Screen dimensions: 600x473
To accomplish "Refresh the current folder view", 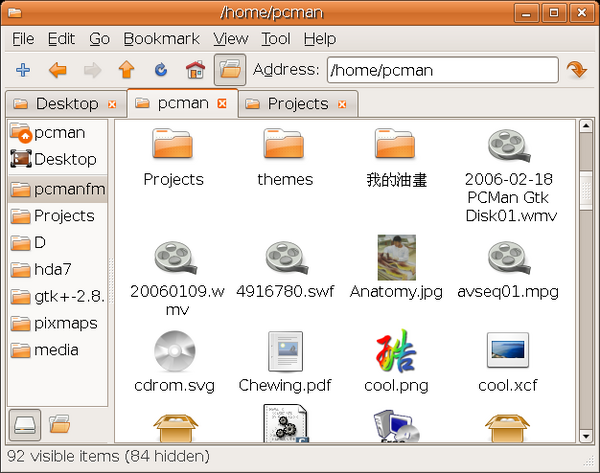I will 160,70.
